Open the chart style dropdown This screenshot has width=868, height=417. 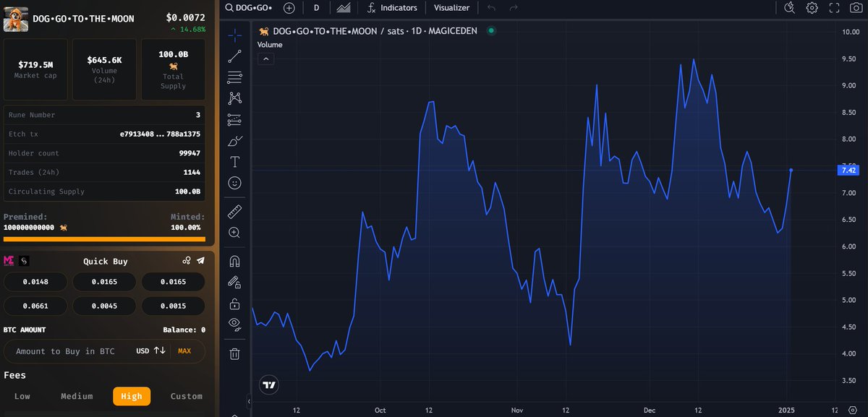tap(344, 8)
